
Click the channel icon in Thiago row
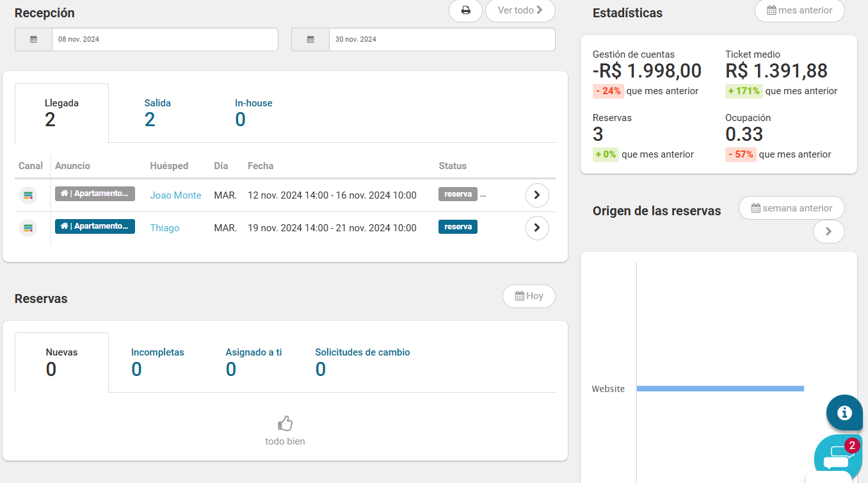pyautogui.click(x=28, y=228)
